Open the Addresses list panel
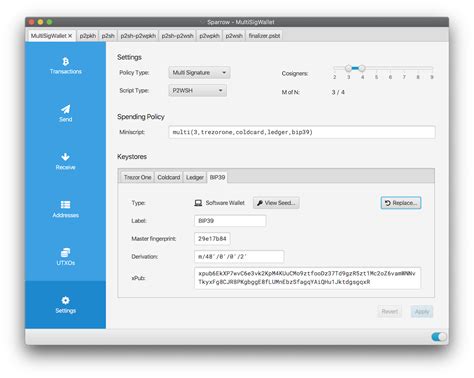Image resolution: width=474 pixels, height=378 pixels. (x=66, y=209)
